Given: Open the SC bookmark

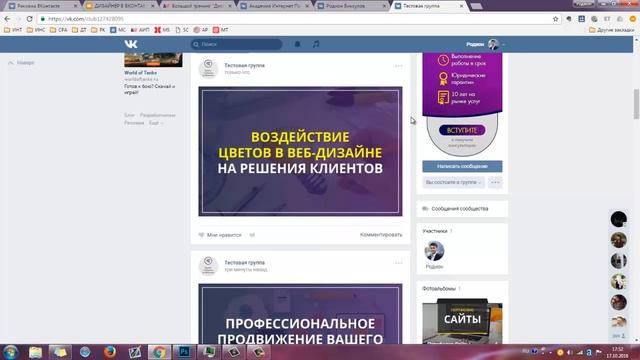Looking at the screenshot, I should click(182, 30).
